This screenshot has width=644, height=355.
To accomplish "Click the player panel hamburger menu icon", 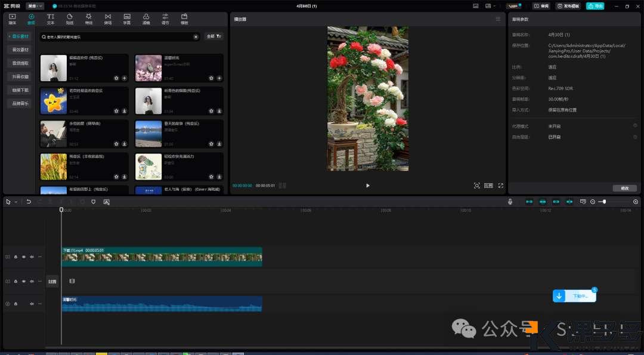I will tap(498, 19).
